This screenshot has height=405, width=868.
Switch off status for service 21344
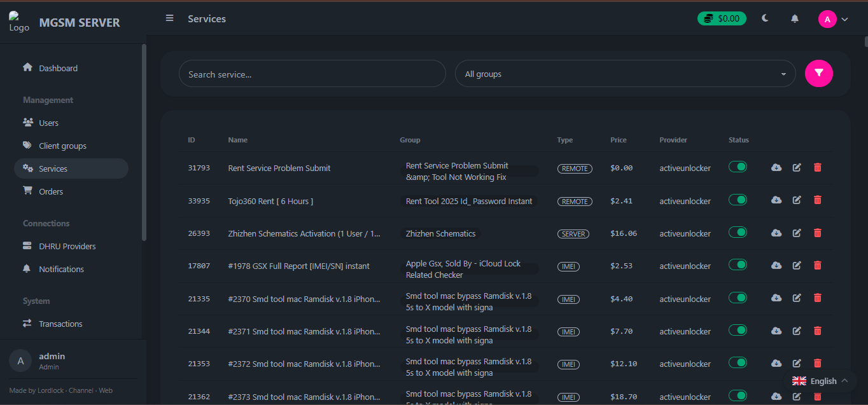[738, 330]
